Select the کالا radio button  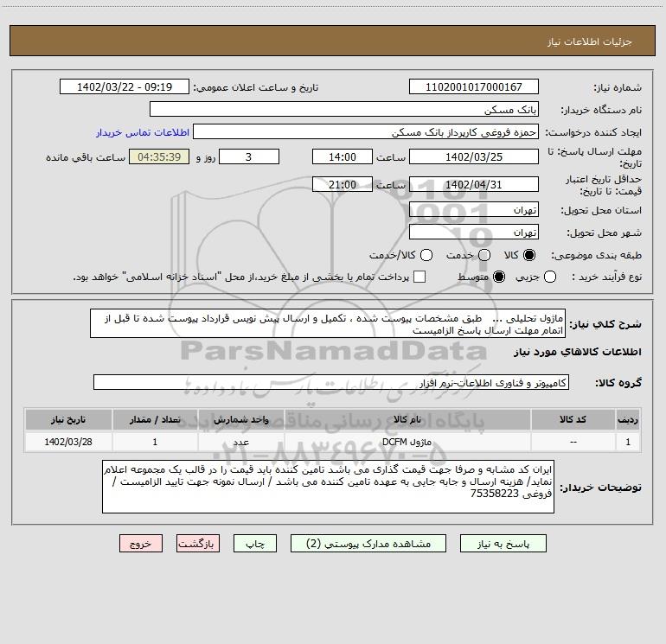[x=529, y=255]
